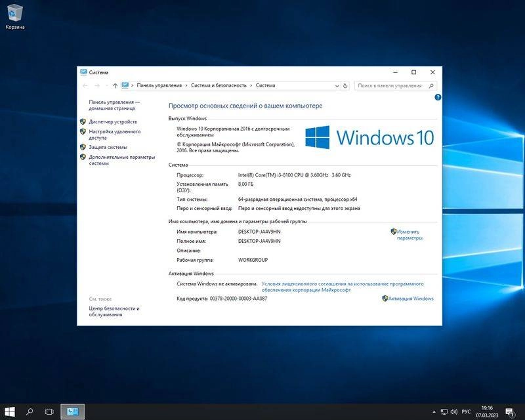The image size is (525, 420).
Task: Go to the Панель управления breadcrumb
Action: pyautogui.click(x=159, y=85)
